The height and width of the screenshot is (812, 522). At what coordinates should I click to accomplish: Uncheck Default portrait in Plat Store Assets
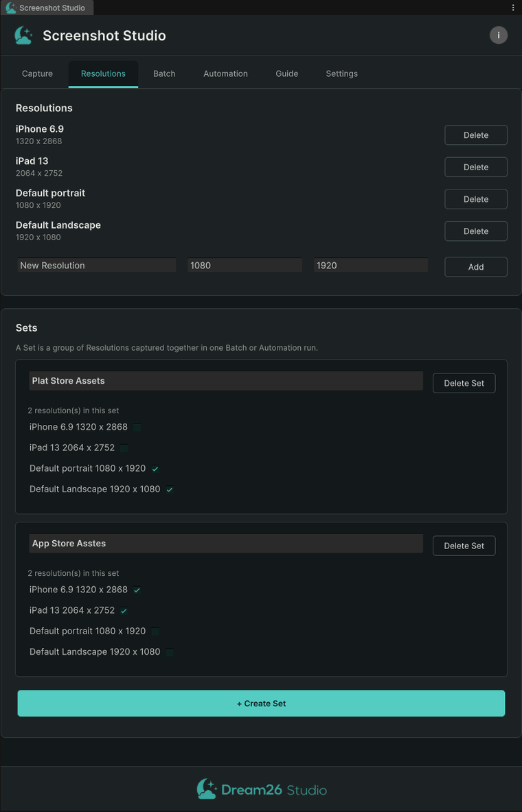[155, 469]
